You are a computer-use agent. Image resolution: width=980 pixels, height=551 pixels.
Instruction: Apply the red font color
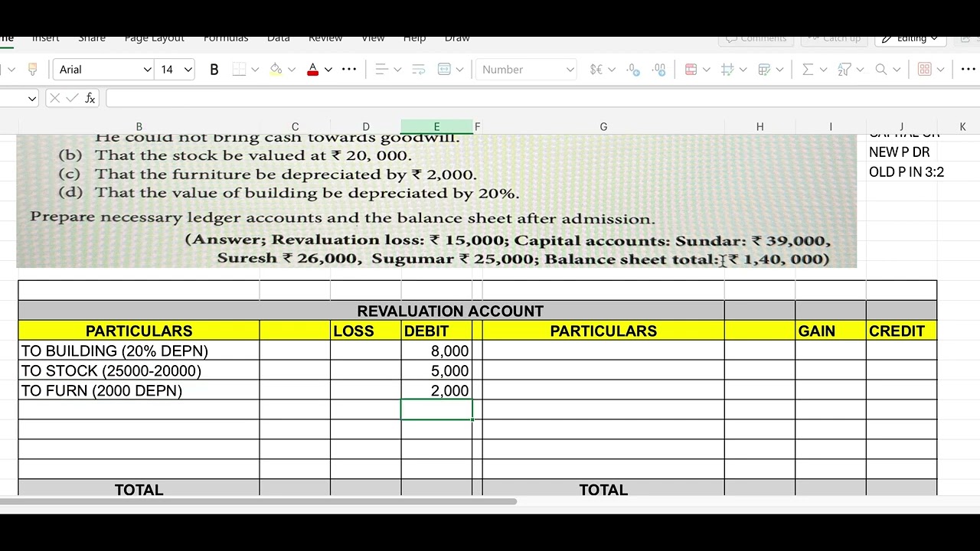click(312, 70)
